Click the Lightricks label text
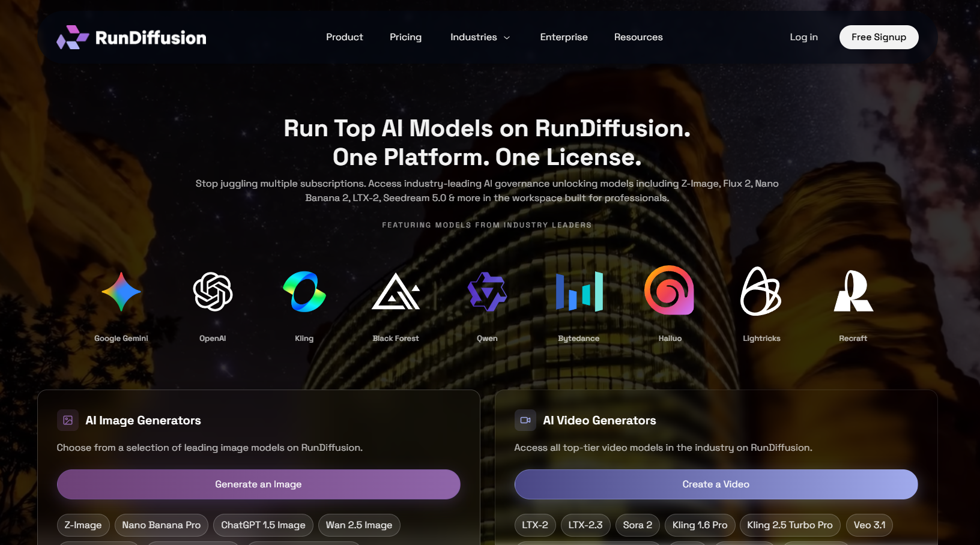980x545 pixels. (761, 339)
